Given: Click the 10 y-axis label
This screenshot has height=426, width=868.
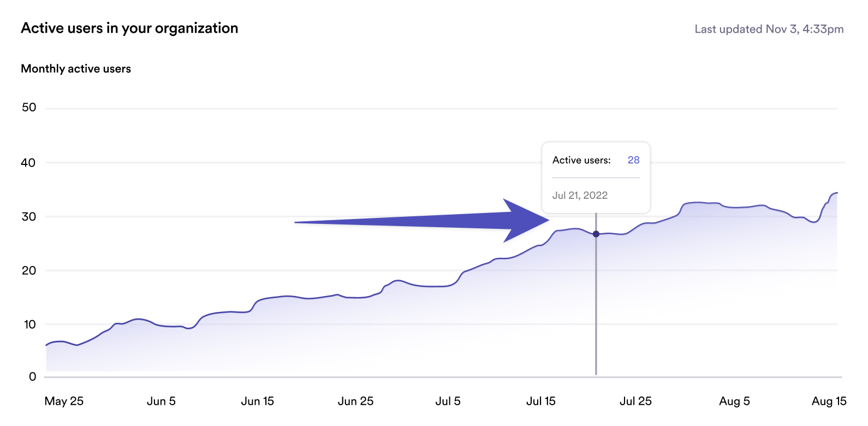Looking at the screenshot, I should point(29,324).
